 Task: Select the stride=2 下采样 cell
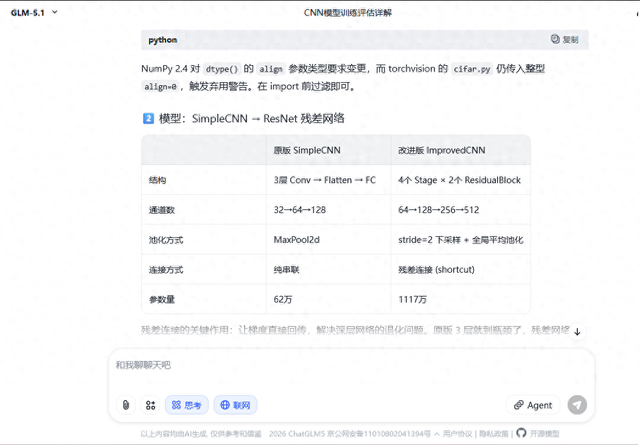tap(460, 240)
